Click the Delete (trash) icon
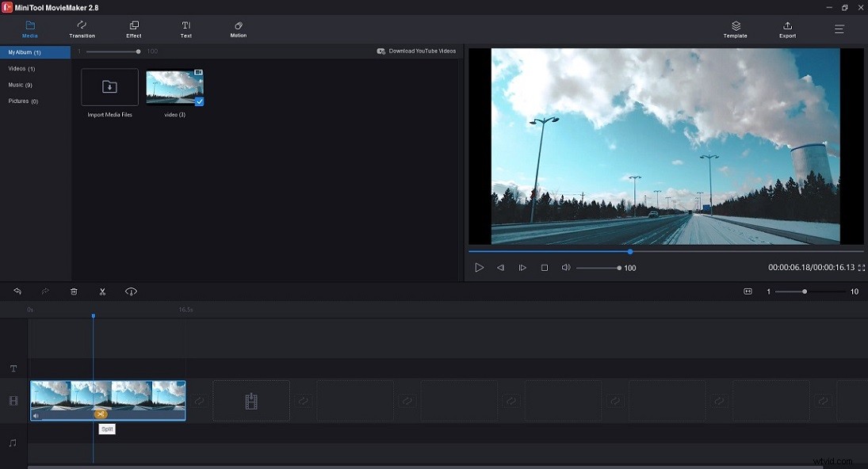868x469 pixels. 74,291
